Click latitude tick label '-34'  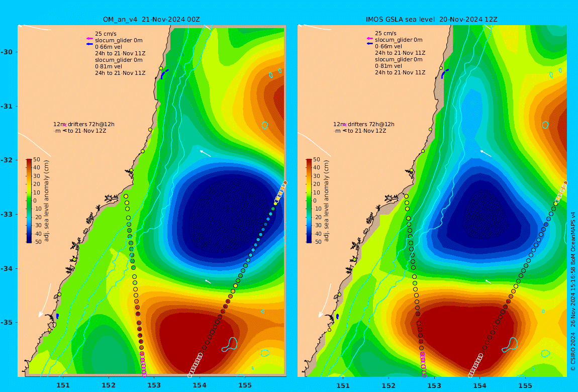click(6, 268)
